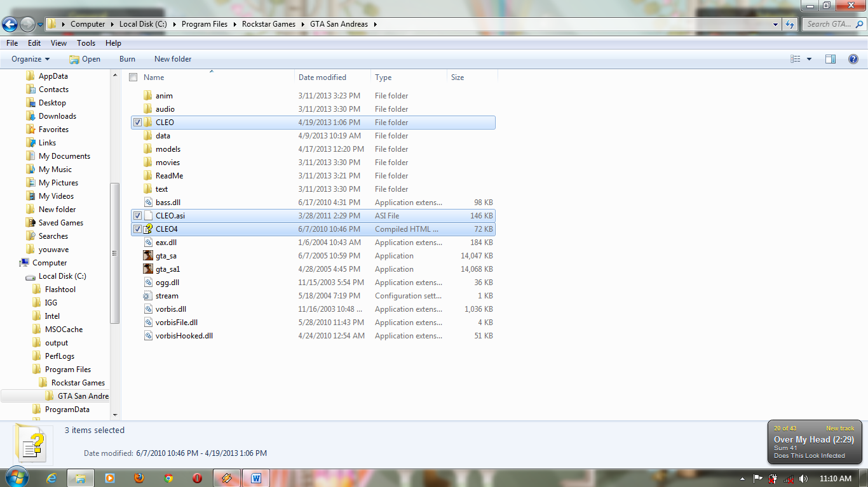This screenshot has width=868, height=487.
Task: Launch Google Chrome from the taskbar
Action: pos(168,478)
